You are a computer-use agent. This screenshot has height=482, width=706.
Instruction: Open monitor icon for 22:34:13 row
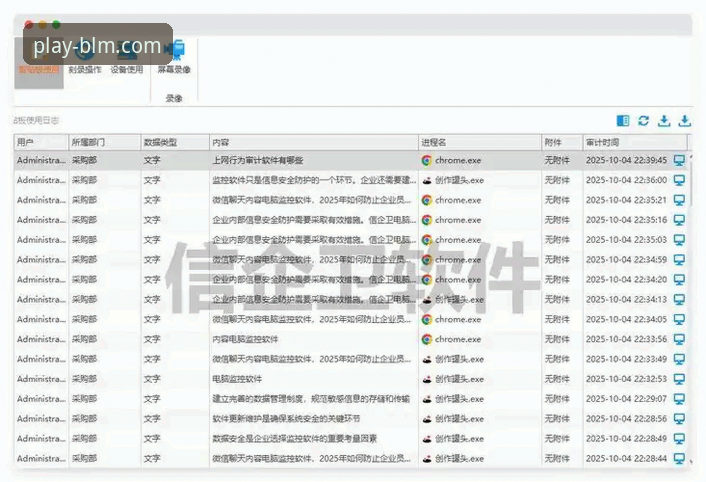[x=679, y=299]
